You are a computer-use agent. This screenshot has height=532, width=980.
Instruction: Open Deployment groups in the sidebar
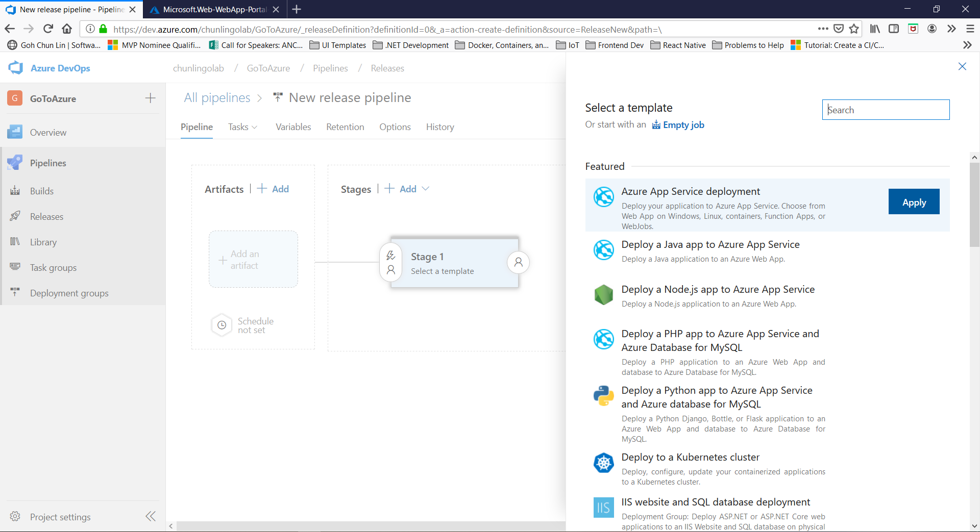[69, 293]
